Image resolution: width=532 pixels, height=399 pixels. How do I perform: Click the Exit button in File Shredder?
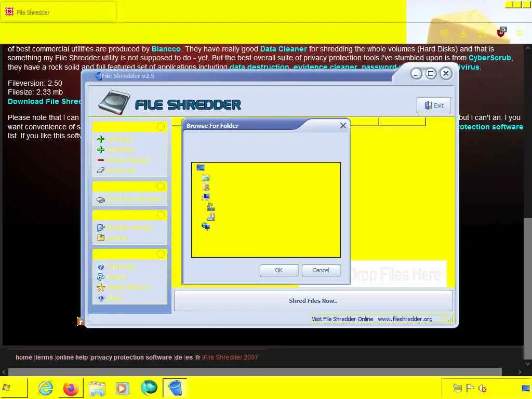click(434, 105)
